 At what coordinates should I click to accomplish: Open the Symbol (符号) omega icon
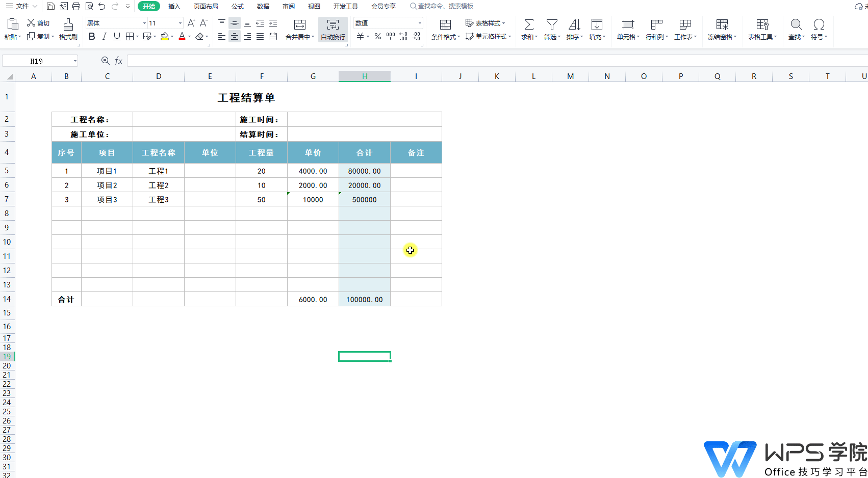click(819, 24)
